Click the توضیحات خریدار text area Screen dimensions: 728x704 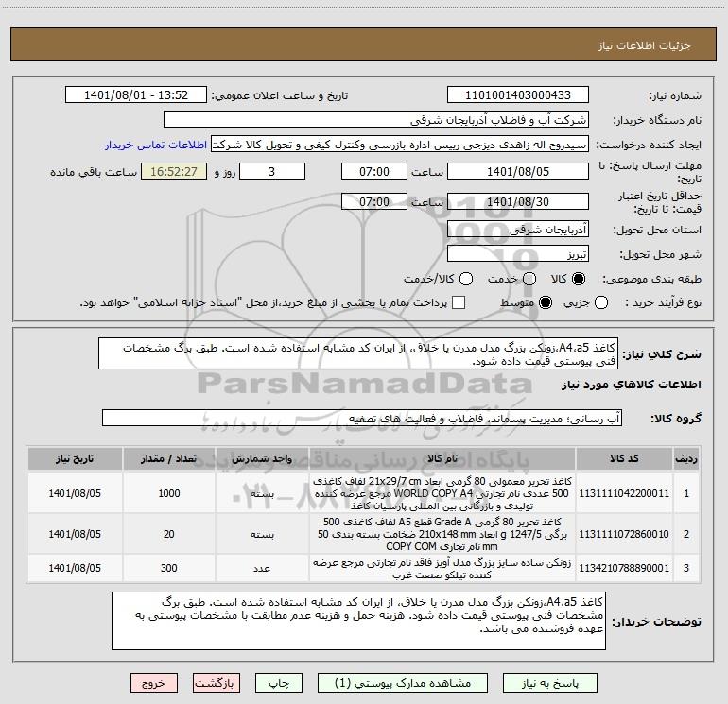[358, 621]
